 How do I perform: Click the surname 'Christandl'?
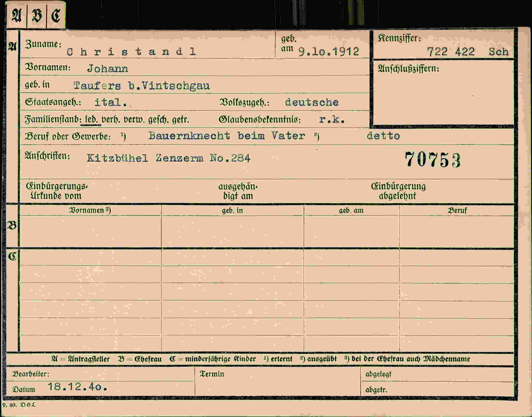point(131,51)
